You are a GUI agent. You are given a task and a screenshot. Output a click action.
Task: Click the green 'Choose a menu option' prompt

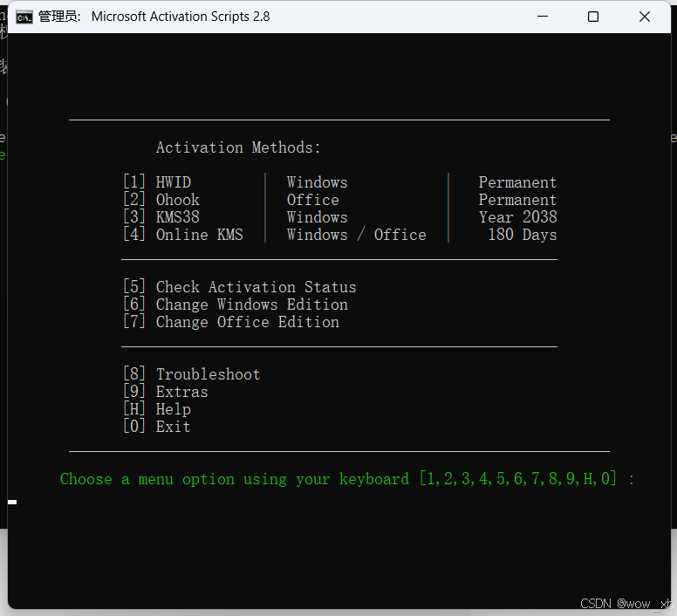click(x=347, y=479)
